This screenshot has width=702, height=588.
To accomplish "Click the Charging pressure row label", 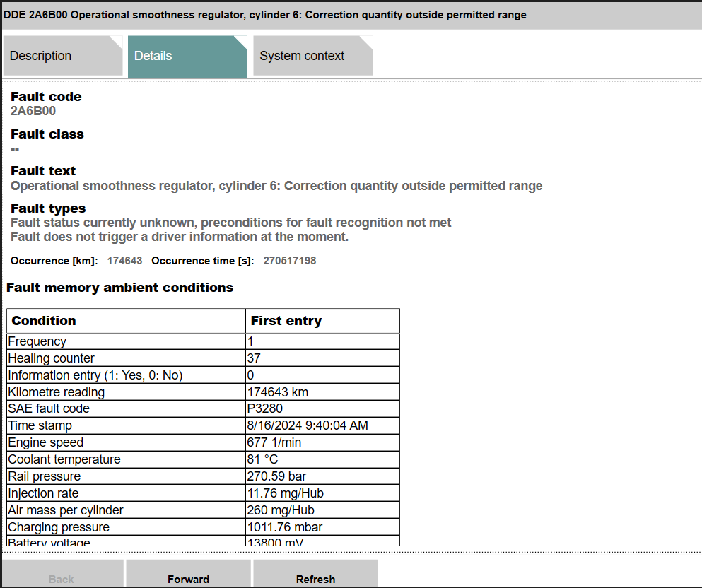I will pos(59,527).
